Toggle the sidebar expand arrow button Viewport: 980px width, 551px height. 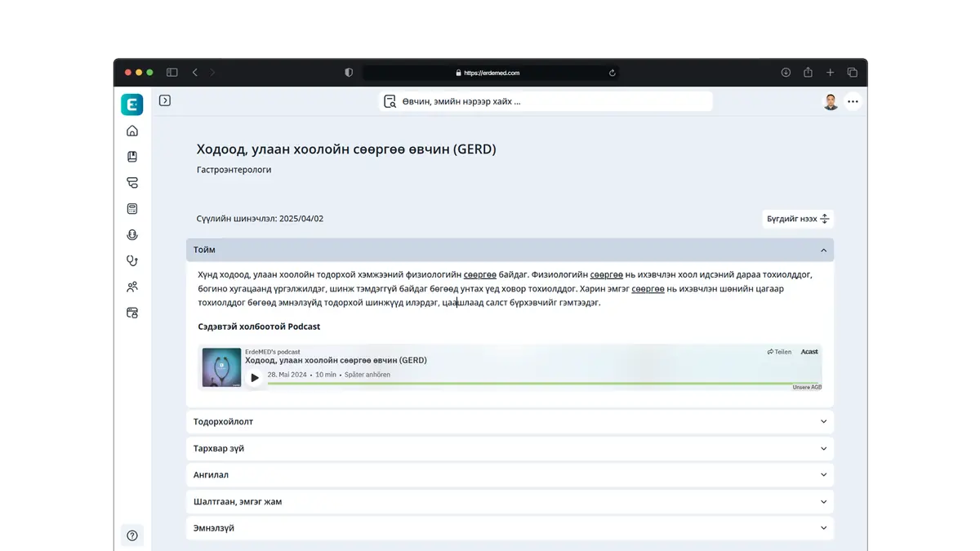pos(165,100)
